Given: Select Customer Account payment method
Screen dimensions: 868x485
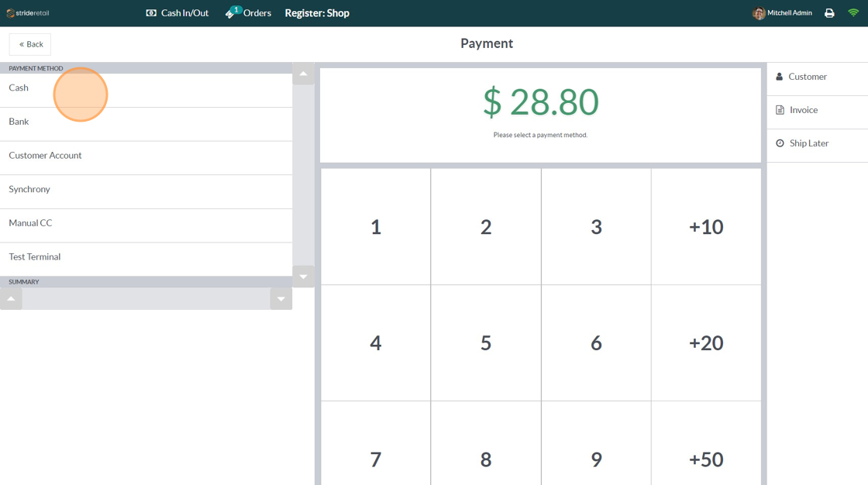Looking at the screenshot, I should tap(146, 158).
